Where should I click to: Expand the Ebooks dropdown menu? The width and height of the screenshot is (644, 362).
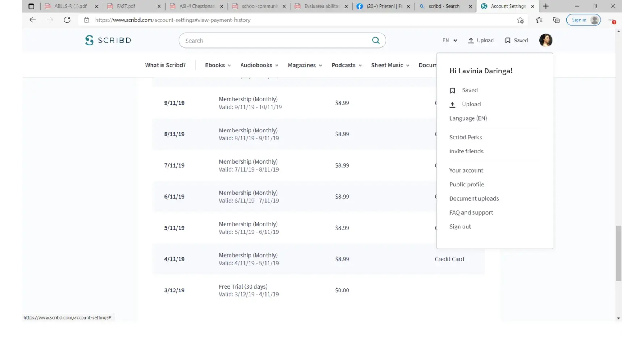pyautogui.click(x=218, y=65)
